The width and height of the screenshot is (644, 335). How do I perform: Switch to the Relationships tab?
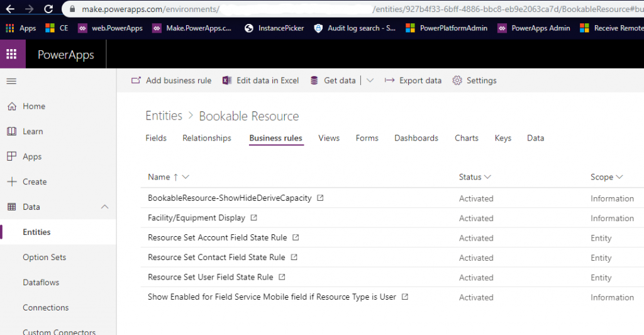[x=207, y=138]
